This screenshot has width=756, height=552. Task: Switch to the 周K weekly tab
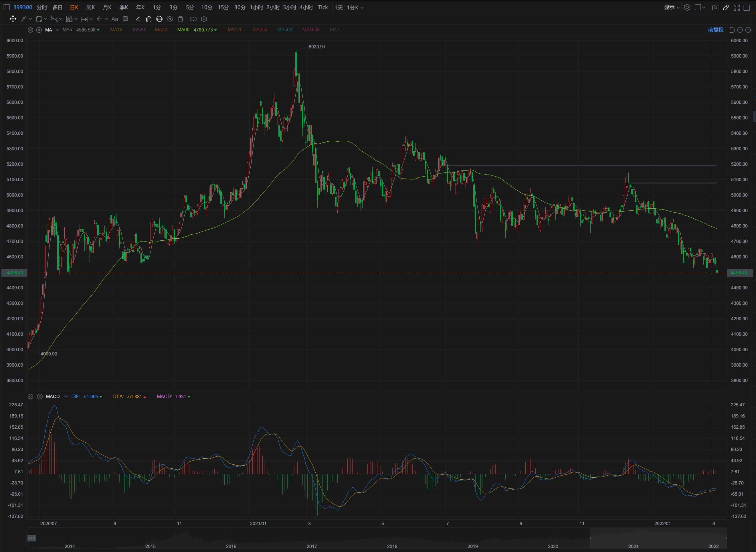click(x=90, y=7)
